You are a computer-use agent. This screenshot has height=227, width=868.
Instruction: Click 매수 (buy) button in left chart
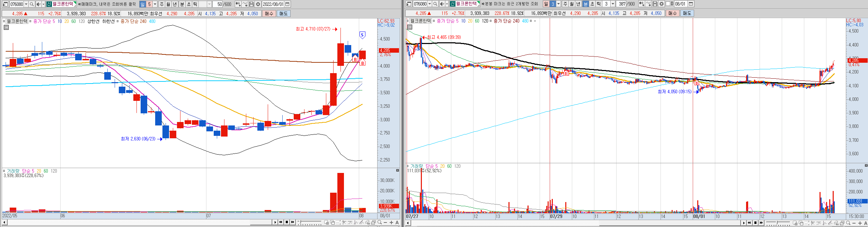coord(269,14)
